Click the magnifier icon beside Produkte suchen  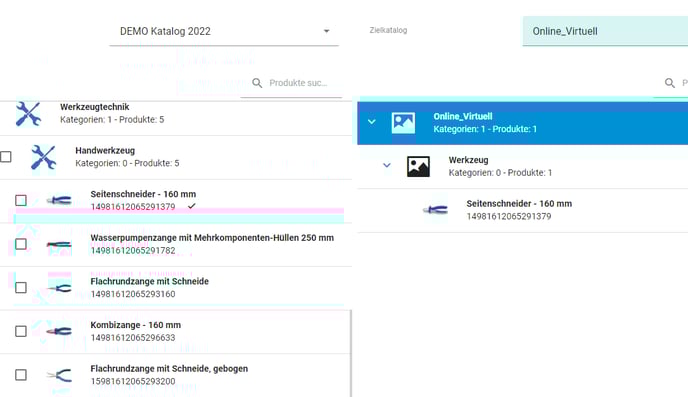pos(257,83)
